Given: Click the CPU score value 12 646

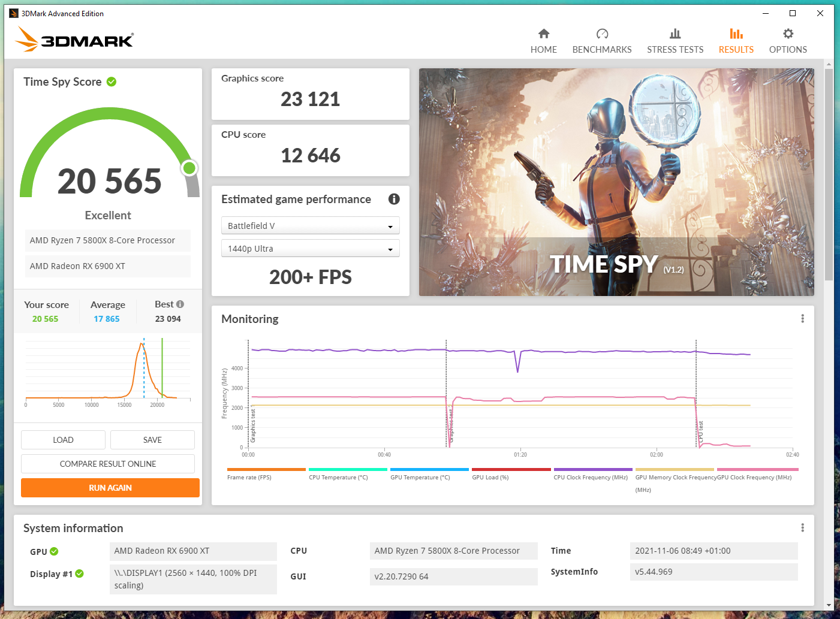Looking at the screenshot, I should point(310,155).
